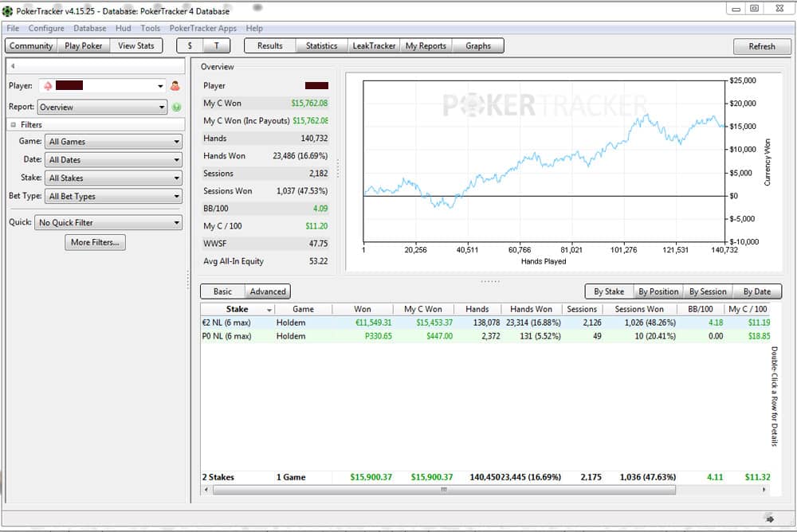The height and width of the screenshot is (532, 797).
Task: Open the Bet Type dropdown
Action: [x=113, y=196]
